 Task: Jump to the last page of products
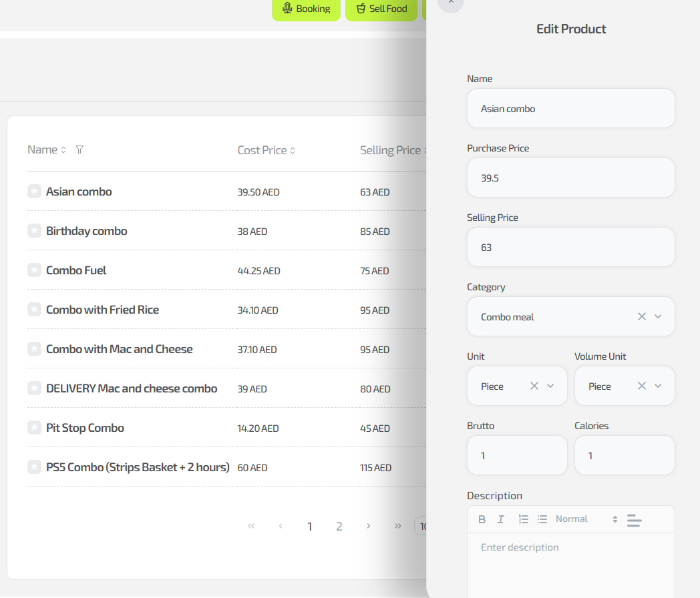(x=398, y=526)
